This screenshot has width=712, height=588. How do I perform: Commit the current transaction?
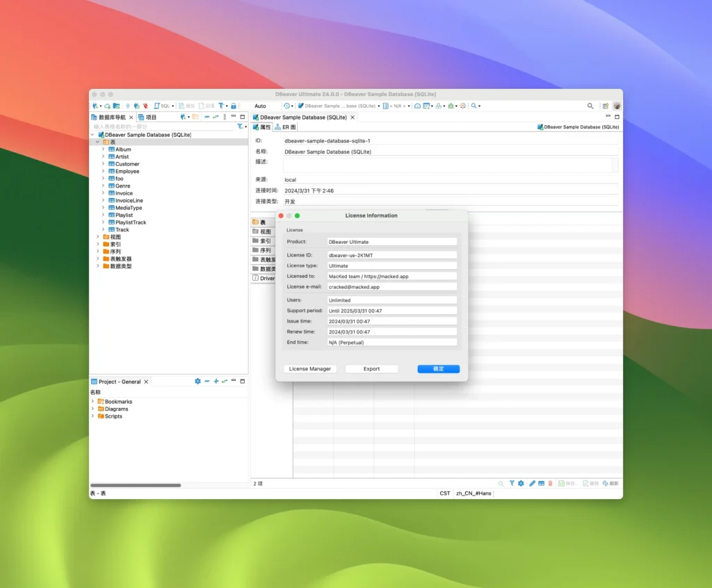tap(186, 106)
